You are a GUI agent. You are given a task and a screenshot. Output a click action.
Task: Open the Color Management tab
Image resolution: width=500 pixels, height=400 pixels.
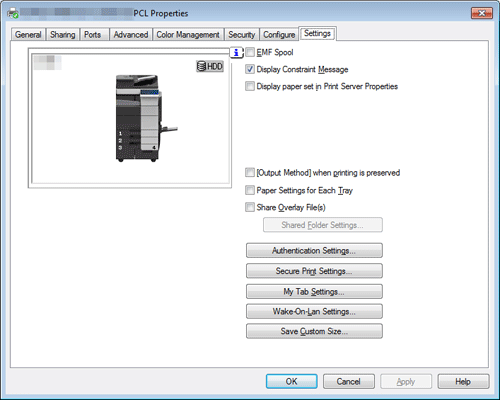188,35
